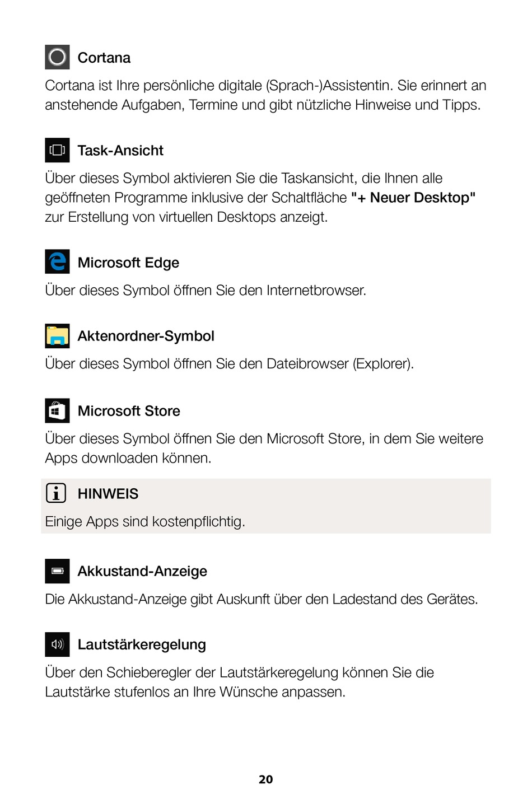Viewport: 532px width, 785px height.
Task: Click the Akkustand-Anzeige heading
Action: (x=142, y=571)
